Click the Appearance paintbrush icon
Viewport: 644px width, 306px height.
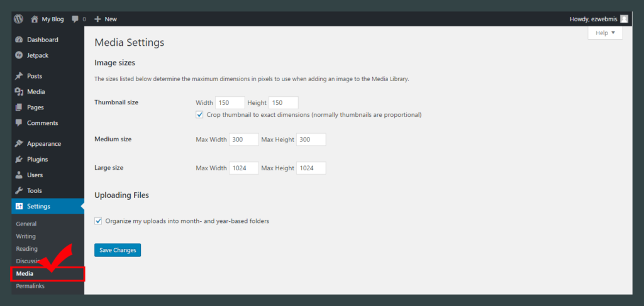click(x=19, y=143)
